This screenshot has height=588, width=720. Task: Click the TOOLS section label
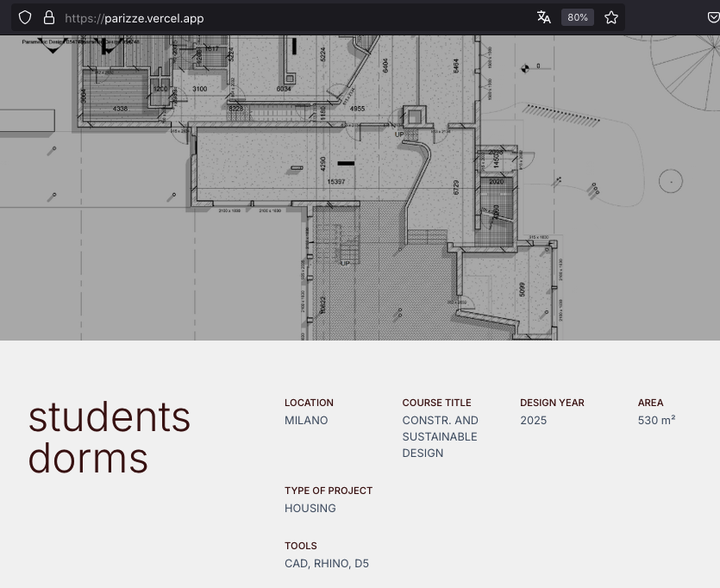point(300,546)
